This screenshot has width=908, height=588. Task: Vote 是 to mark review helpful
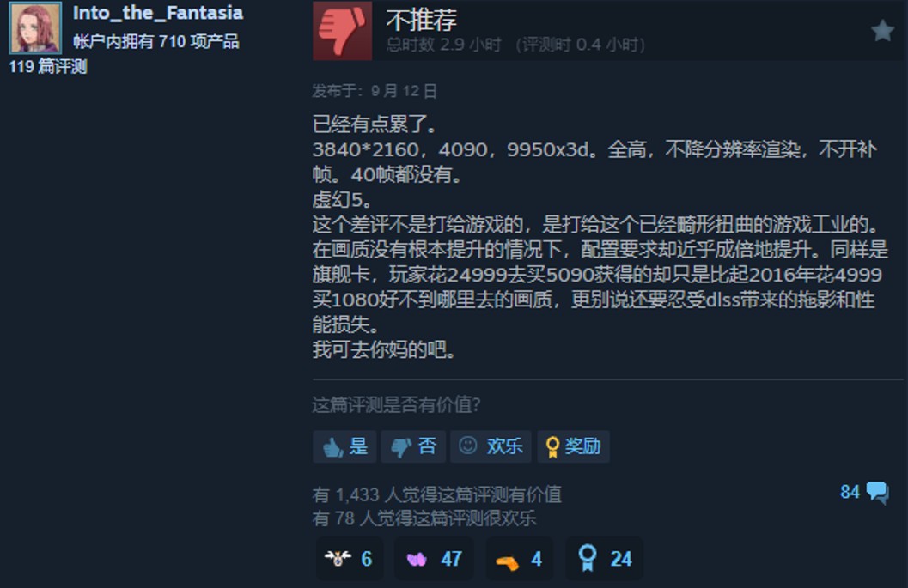tap(344, 446)
